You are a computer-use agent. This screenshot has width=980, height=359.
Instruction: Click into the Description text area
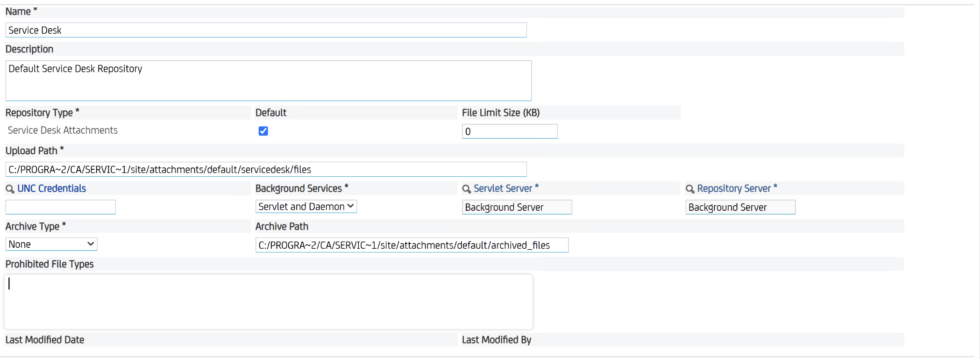[x=268, y=80]
